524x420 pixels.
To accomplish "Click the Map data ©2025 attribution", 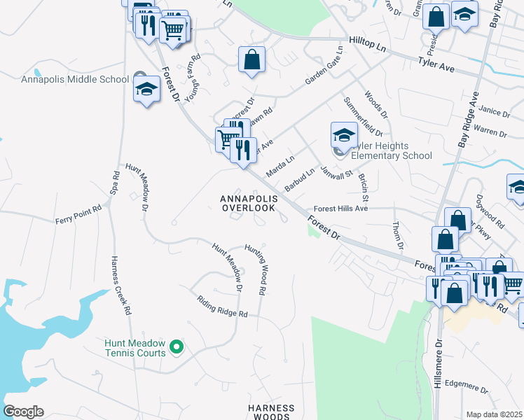I will click(x=495, y=414).
